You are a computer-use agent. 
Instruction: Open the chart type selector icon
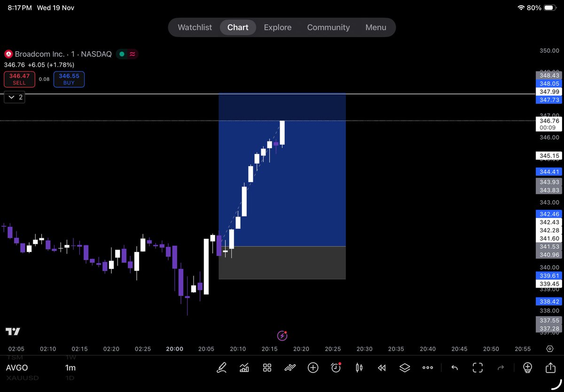[244, 368]
